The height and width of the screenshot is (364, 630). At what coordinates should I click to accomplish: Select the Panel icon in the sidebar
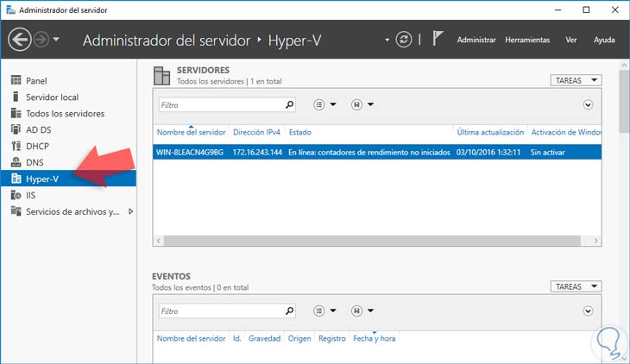16,80
